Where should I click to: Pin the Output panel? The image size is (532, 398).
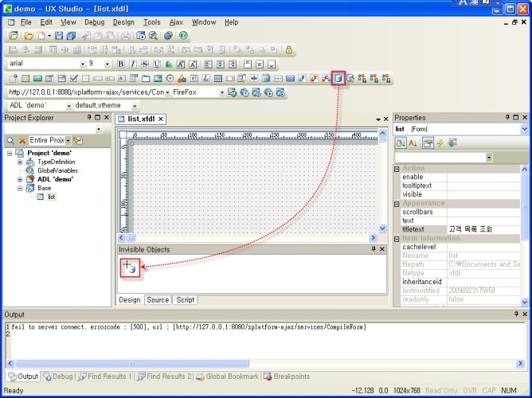point(516,314)
